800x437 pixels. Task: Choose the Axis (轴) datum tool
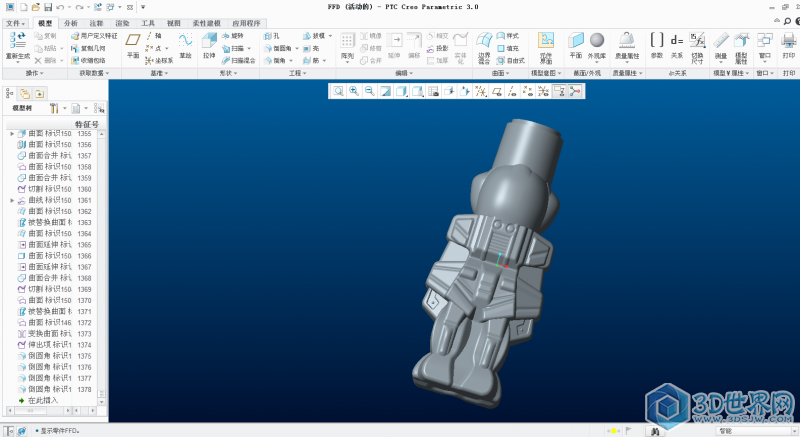pos(153,36)
